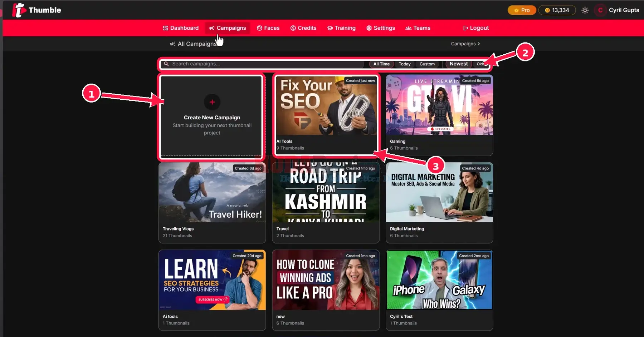644x337 pixels.
Task: Open the Settings tab
Action: tap(381, 28)
